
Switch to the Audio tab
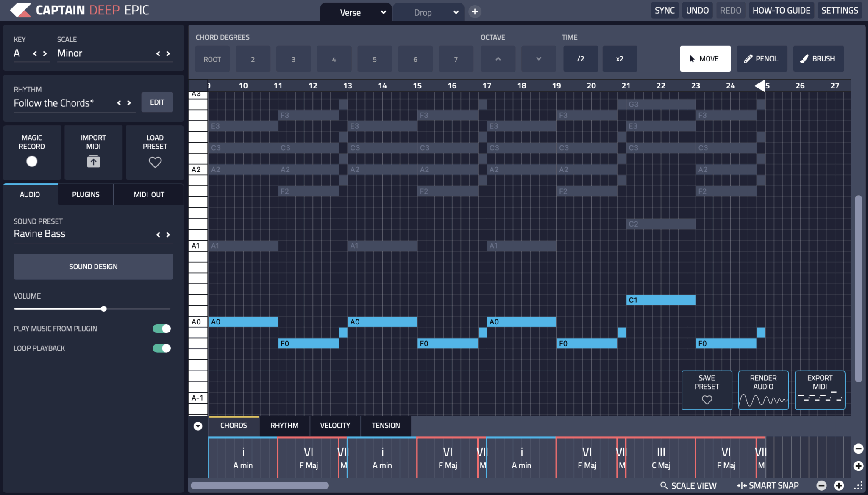[30, 194]
